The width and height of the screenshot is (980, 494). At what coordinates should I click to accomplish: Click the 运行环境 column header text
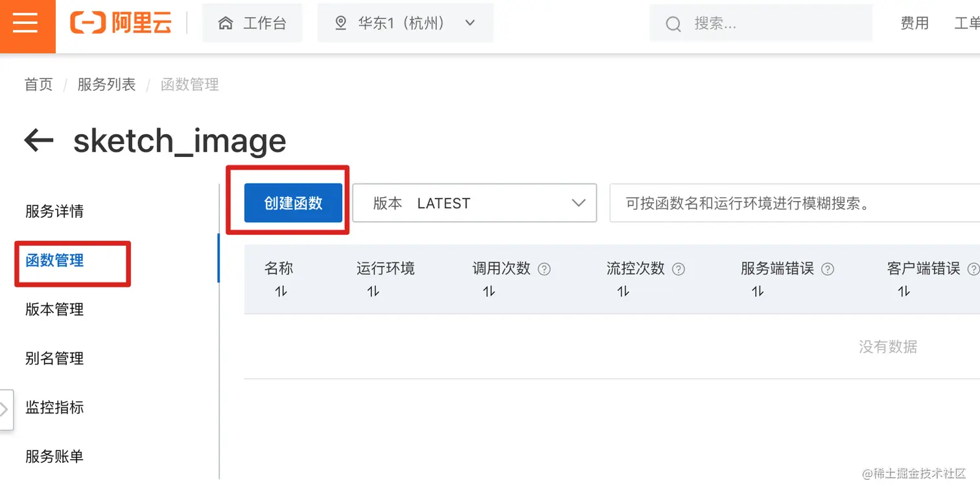coord(386,268)
